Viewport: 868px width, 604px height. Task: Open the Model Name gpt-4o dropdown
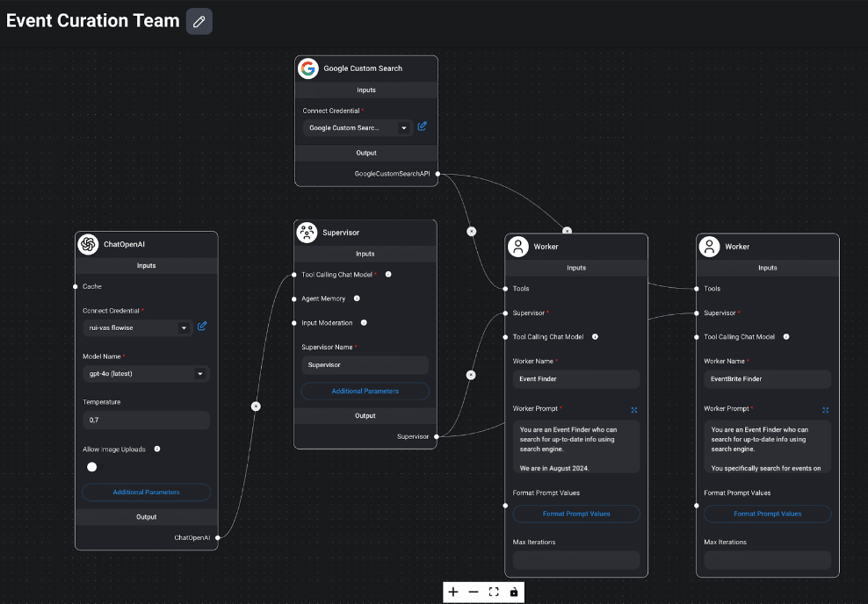(x=146, y=374)
